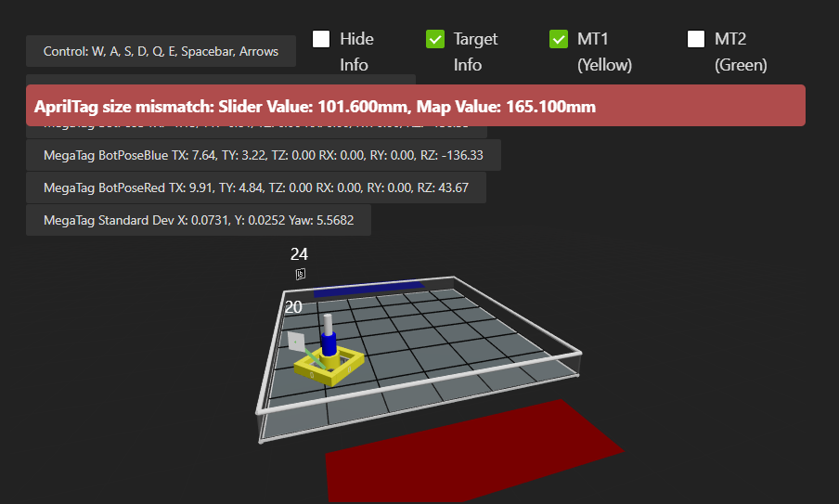
Task: Click the green line from tag to robot
Action: point(309,356)
